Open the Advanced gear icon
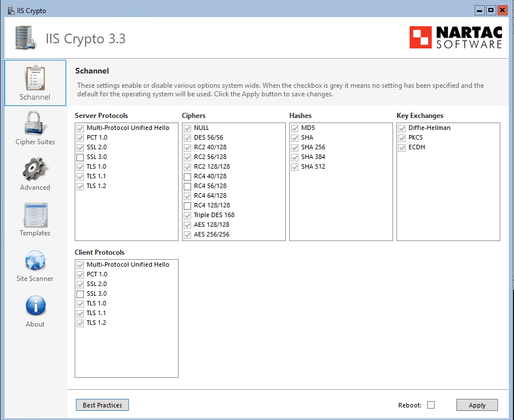 pos(35,169)
